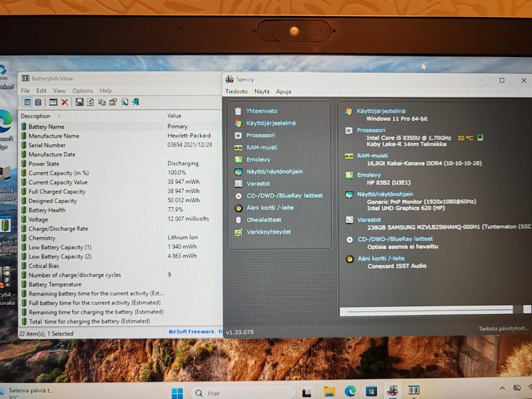This screenshot has width=532, height=399.
Task: Click the green Refresh icon in BatteryInfoView toolbar
Action: click(90, 102)
